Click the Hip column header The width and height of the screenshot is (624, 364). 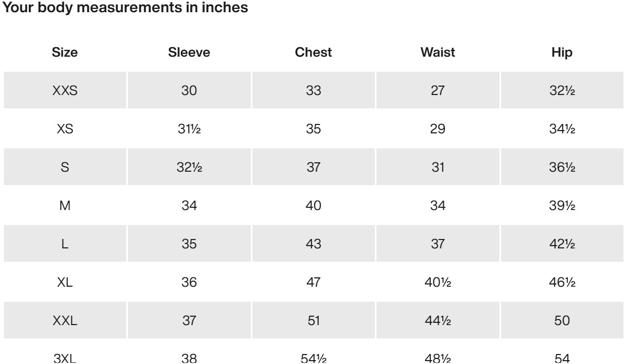pos(562,52)
